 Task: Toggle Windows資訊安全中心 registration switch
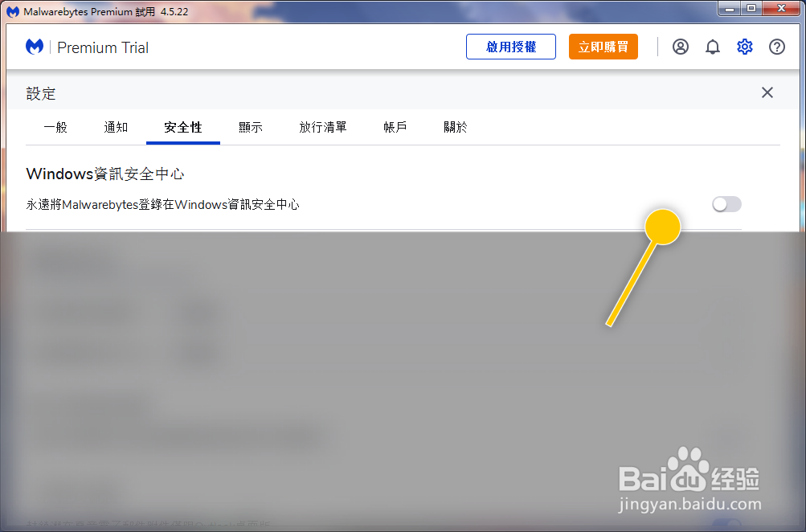(x=726, y=204)
